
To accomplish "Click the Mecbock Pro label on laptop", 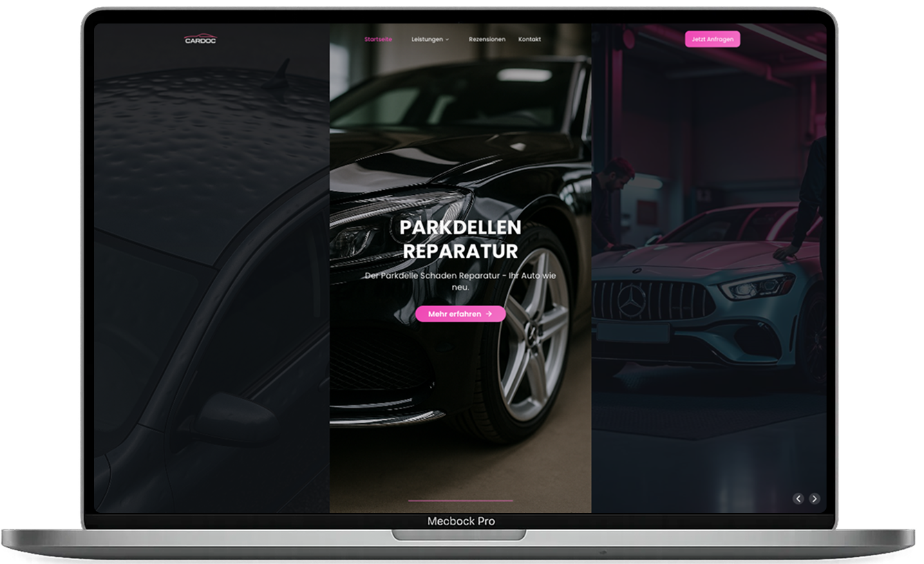I will tap(460, 521).
